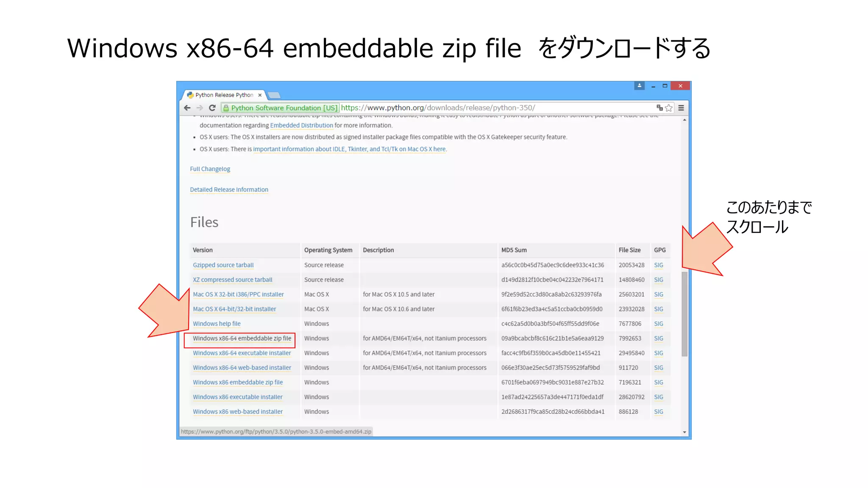868x488 pixels.
Task: Click the Chrome user profile icon
Action: click(640, 86)
